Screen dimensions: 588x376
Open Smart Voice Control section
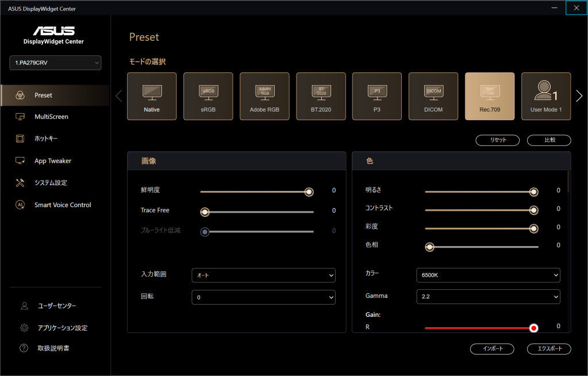pyautogui.click(x=62, y=205)
